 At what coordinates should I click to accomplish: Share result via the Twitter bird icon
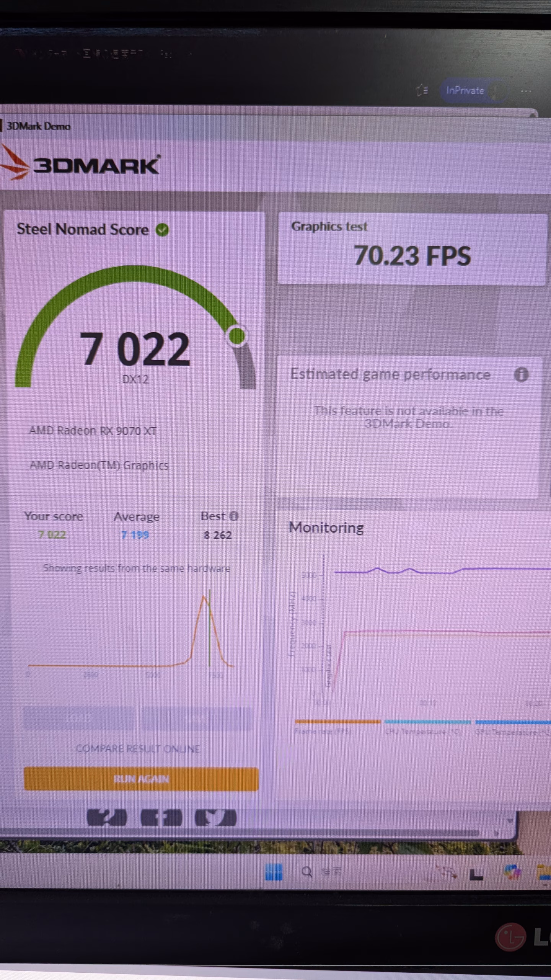(215, 818)
